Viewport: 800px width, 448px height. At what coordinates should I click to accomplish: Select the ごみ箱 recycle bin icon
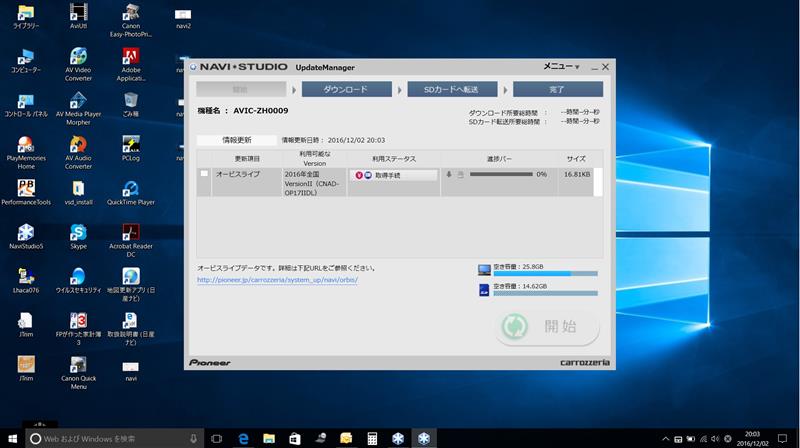tap(131, 105)
